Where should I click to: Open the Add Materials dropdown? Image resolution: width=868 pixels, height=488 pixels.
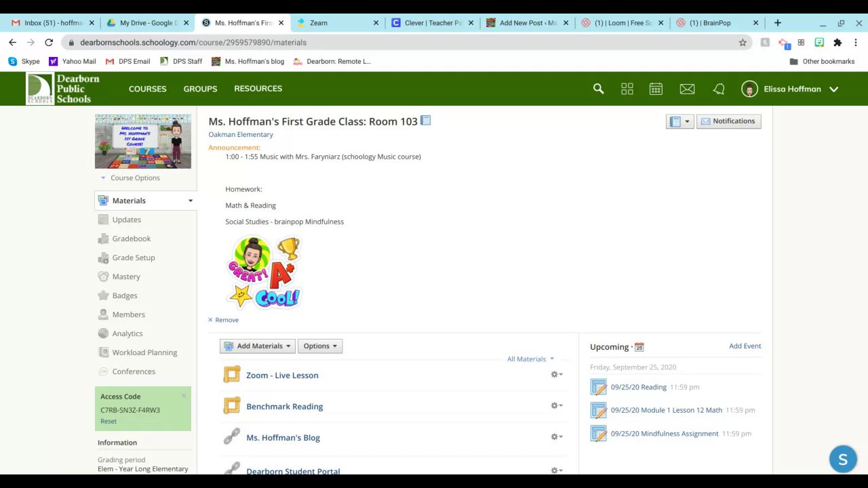point(258,346)
